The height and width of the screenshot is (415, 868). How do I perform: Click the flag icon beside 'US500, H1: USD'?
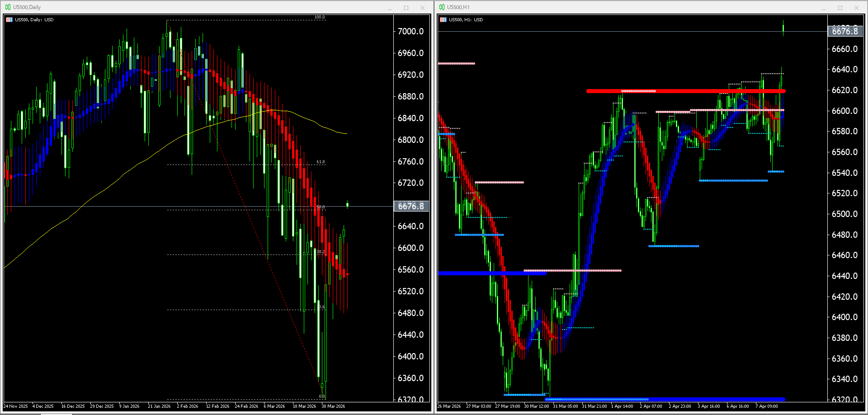coord(443,20)
